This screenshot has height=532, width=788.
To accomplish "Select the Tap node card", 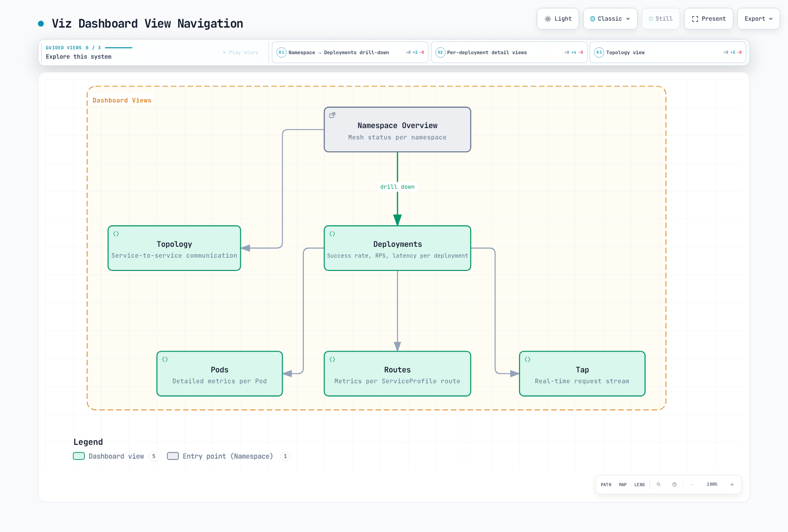I will click(582, 374).
